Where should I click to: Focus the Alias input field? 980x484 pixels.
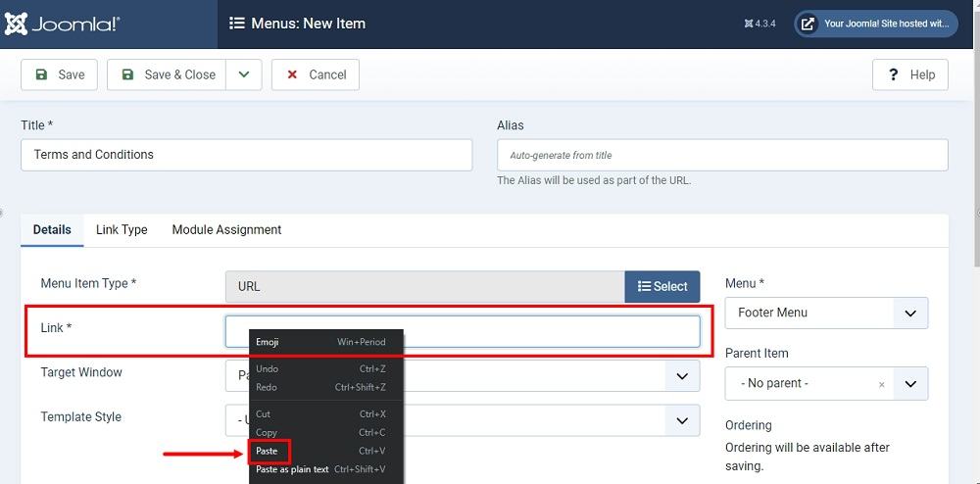pyautogui.click(x=722, y=155)
